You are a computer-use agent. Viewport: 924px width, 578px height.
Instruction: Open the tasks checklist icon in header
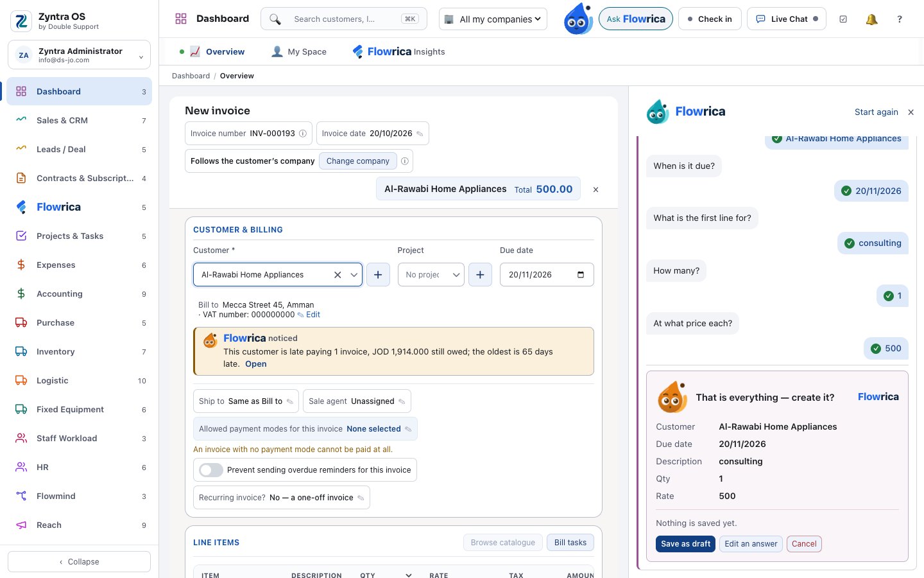[843, 19]
